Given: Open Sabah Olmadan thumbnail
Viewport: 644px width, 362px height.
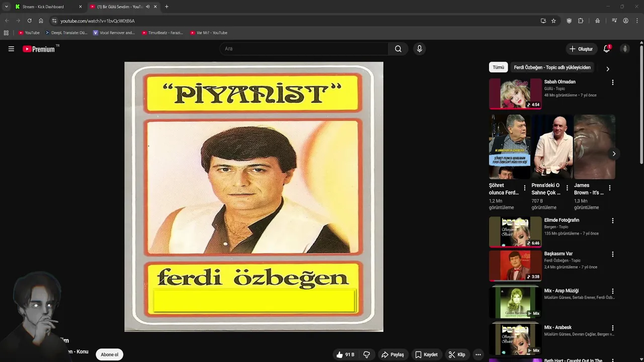Looking at the screenshot, I should pos(515,94).
